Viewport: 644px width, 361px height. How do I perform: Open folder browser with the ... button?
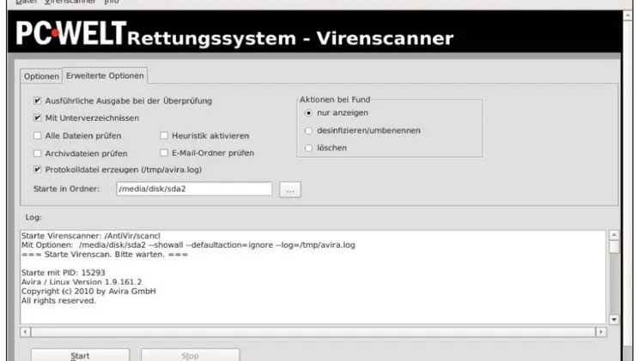[x=290, y=190]
